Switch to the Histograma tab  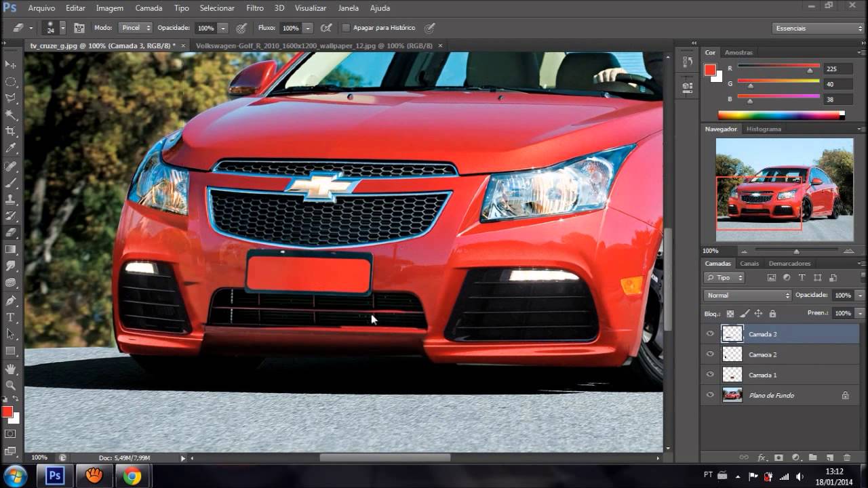click(x=764, y=129)
